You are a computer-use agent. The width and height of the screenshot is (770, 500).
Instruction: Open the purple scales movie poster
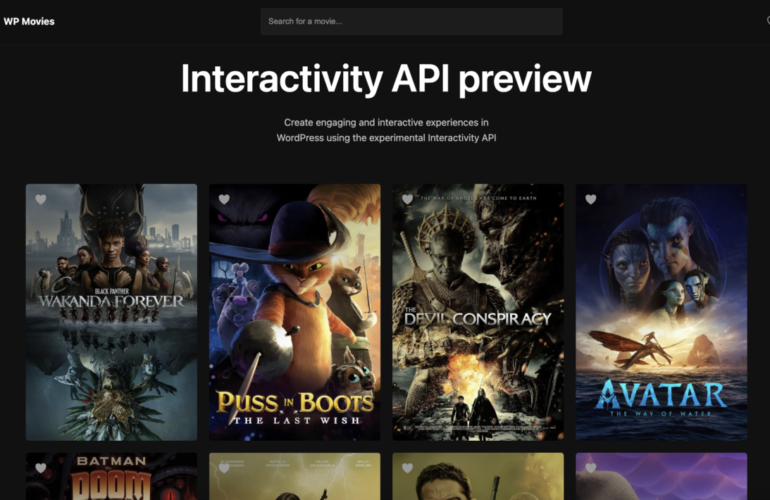click(661, 476)
